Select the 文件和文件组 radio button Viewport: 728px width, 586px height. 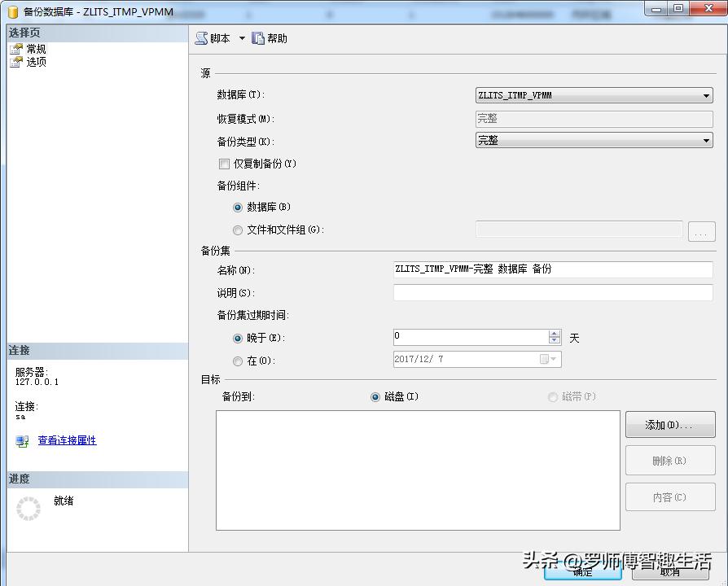(x=237, y=229)
